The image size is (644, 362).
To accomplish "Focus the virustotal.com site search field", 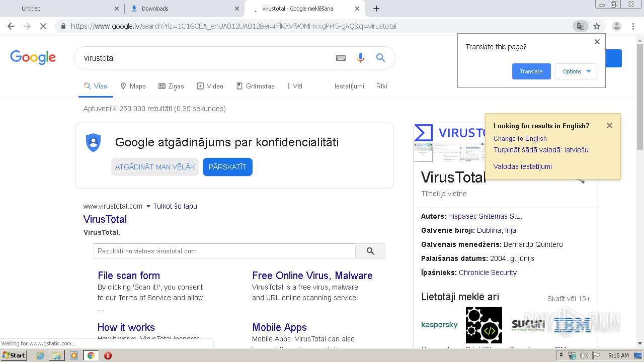I will tap(224, 251).
